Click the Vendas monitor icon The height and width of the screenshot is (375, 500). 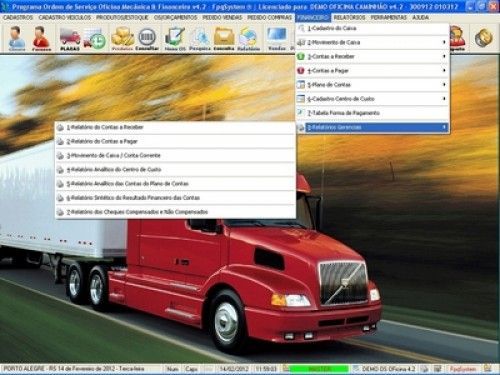[x=277, y=39]
